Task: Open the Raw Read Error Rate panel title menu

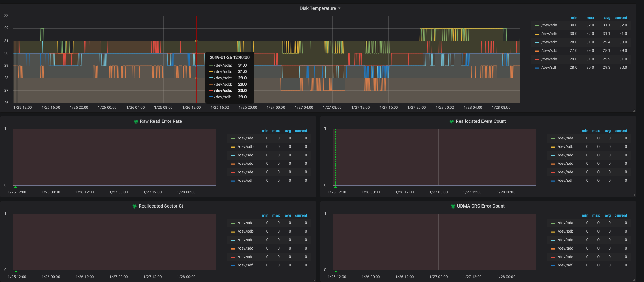Action: 161,121
